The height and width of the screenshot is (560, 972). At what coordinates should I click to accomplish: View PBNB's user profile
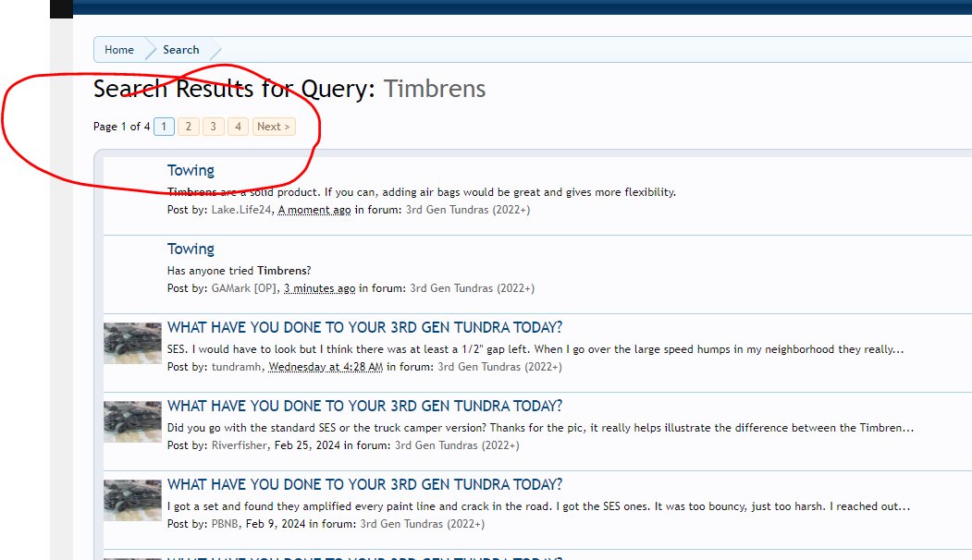(225, 524)
